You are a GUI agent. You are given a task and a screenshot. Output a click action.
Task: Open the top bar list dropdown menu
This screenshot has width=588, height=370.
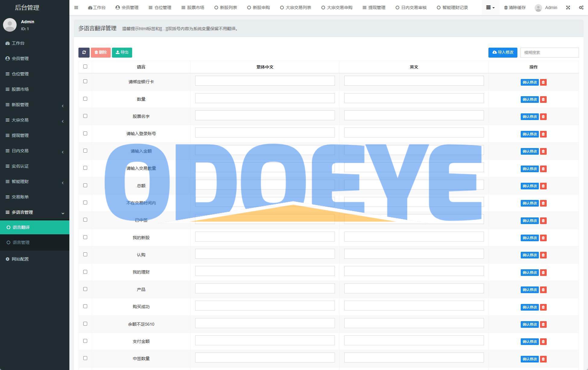click(490, 8)
